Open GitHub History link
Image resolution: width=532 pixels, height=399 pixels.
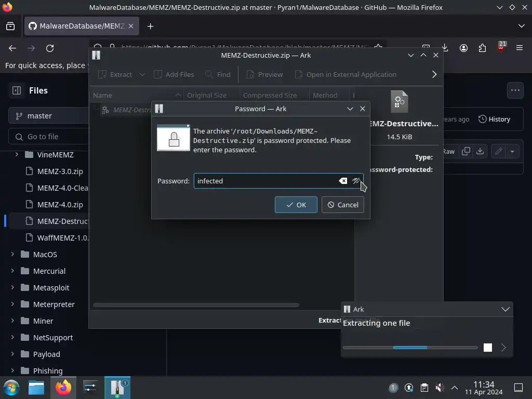[495, 119]
